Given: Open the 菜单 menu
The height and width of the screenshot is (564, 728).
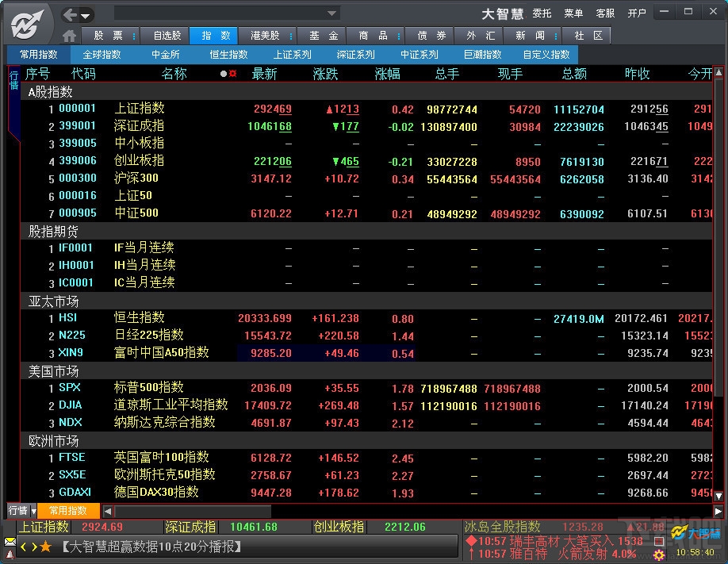Looking at the screenshot, I should pyautogui.click(x=573, y=13).
